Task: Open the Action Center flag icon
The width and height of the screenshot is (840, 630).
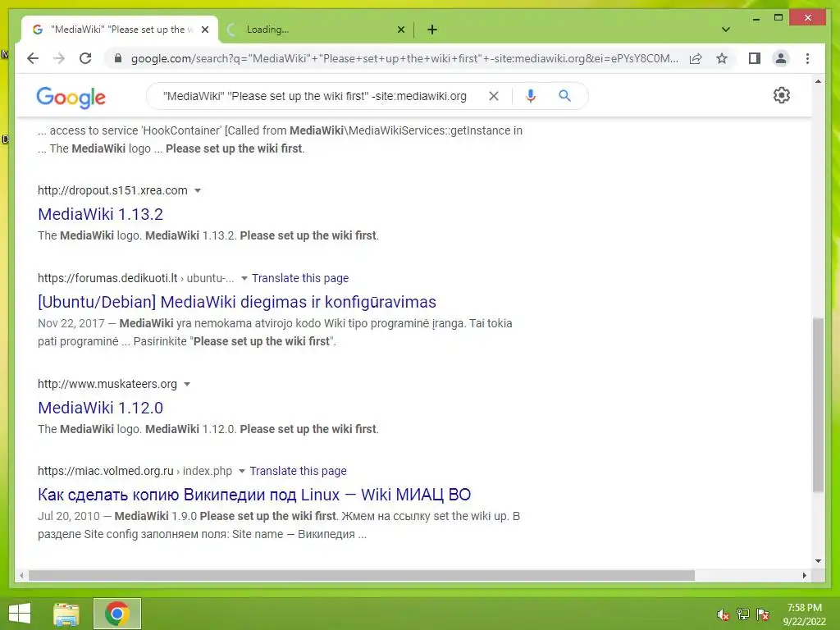Action: pyautogui.click(x=763, y=614)
